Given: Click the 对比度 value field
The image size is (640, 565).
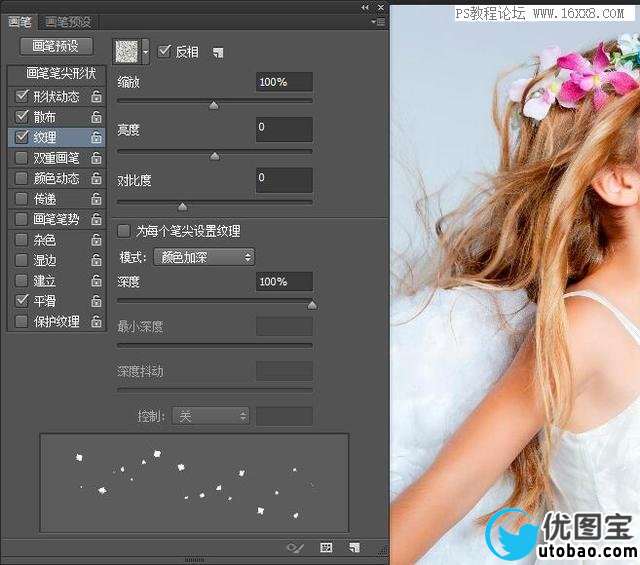Looking at the screenshot, I should (284, 180).
